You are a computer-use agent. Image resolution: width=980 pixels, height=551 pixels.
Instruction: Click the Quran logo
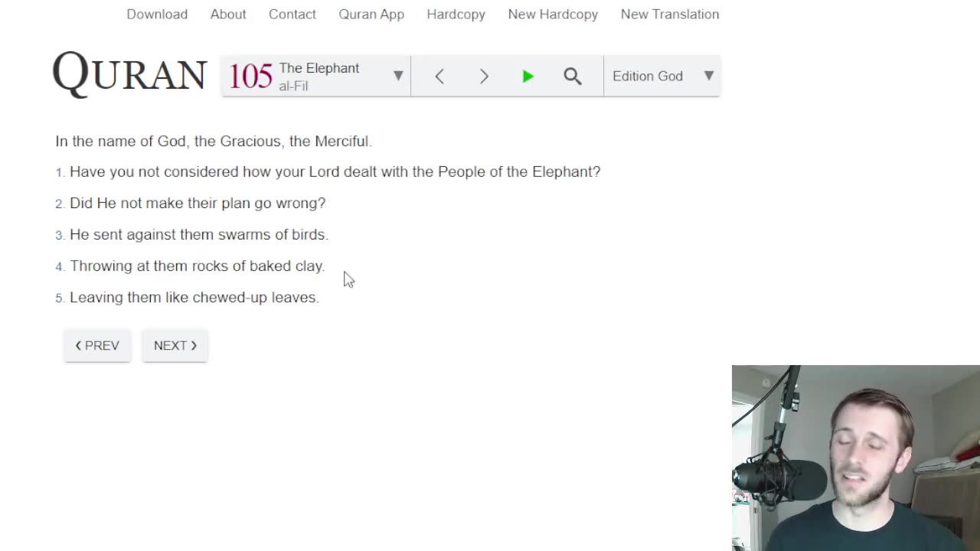129,75
